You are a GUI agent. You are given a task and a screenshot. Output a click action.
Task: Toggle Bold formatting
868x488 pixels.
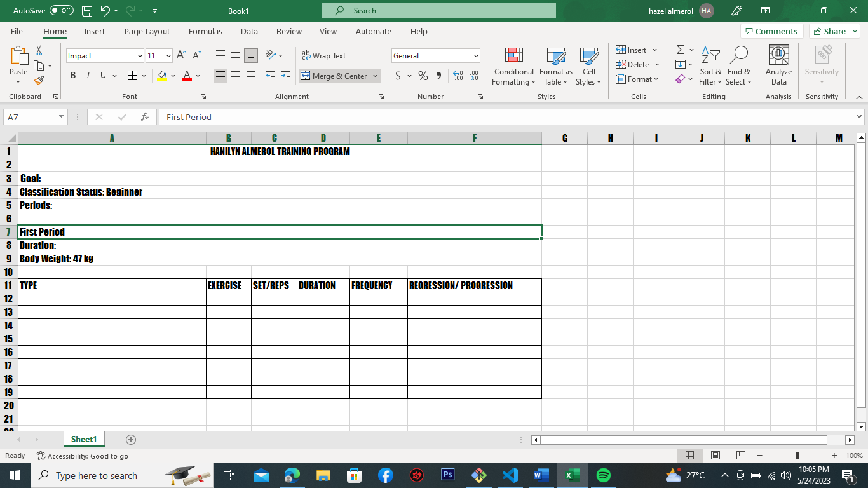(73, 76)
